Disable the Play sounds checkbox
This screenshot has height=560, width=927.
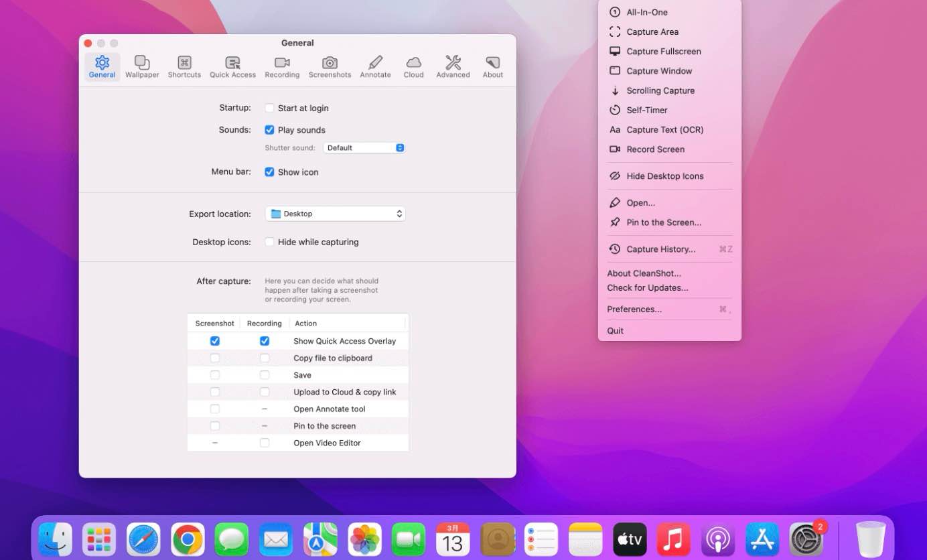[x=269, y=130]
